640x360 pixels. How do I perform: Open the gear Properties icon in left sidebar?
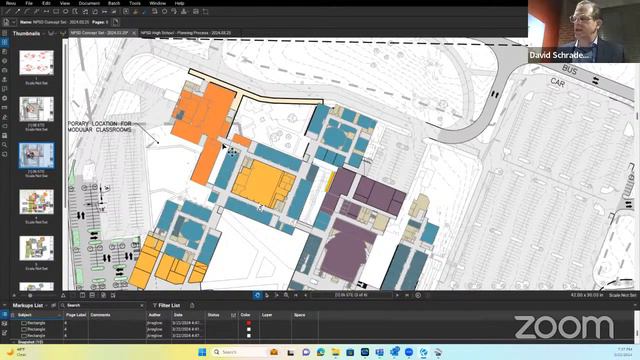tap(4, 98)
